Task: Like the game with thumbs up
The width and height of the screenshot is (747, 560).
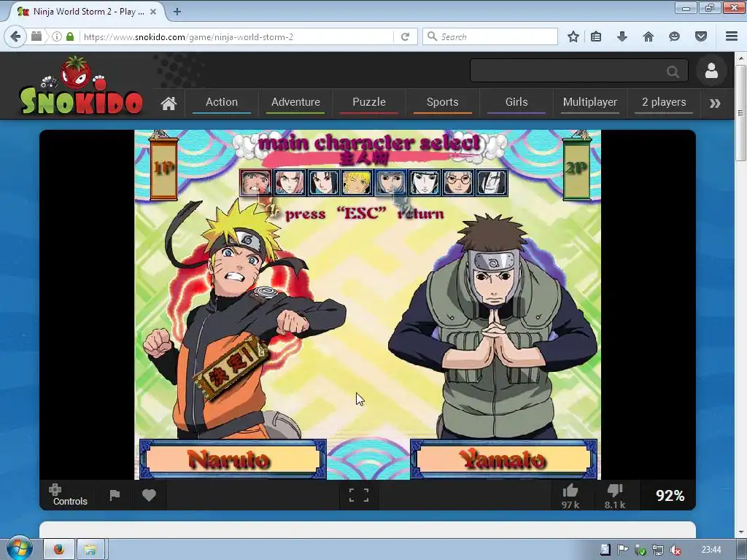Action: pyautogui.click(x=570, y=496)
